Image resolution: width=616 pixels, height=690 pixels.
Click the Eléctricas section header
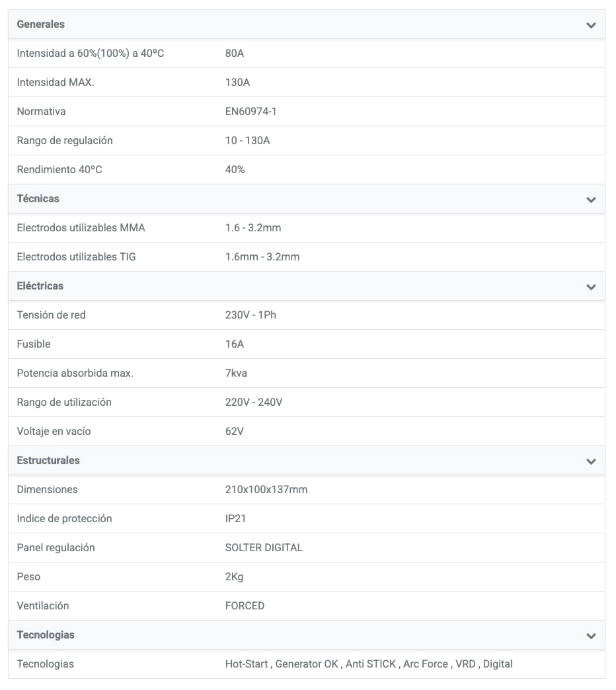point(40,286)
